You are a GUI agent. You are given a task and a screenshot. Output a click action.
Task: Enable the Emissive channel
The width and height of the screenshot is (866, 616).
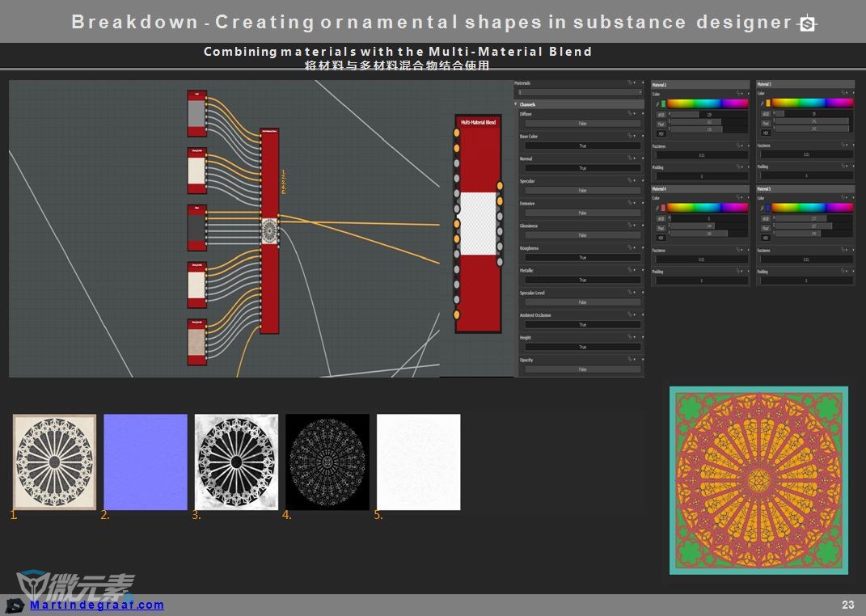583,213
